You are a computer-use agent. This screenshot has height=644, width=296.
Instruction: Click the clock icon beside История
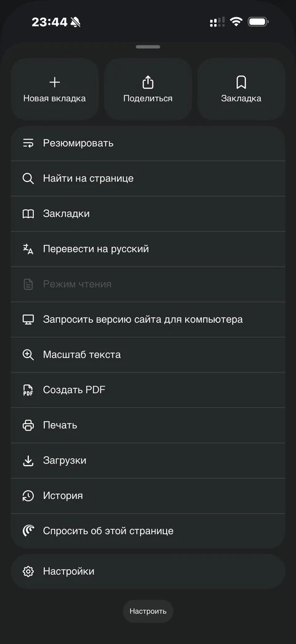(28, 496)
